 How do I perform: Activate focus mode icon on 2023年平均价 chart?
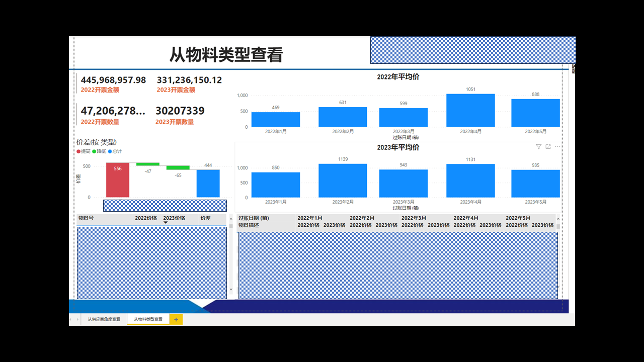(x=548, y=147)
